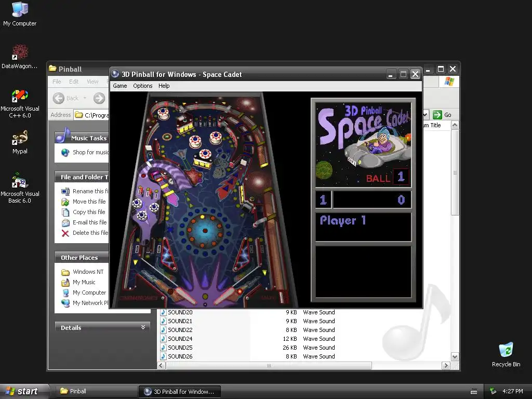Open the Options menu in 3D Pinball

point(142,86)
